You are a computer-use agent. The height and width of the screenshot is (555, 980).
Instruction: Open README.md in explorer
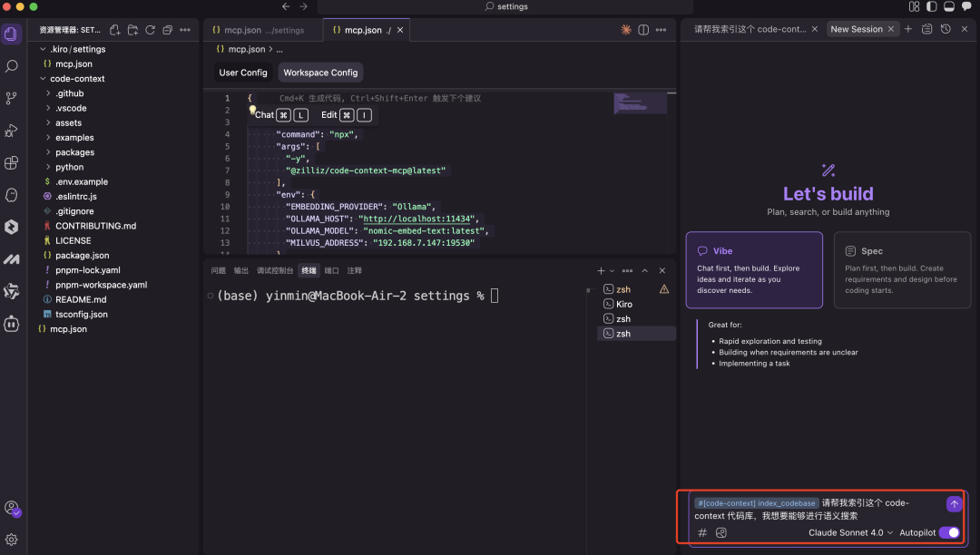81,299
